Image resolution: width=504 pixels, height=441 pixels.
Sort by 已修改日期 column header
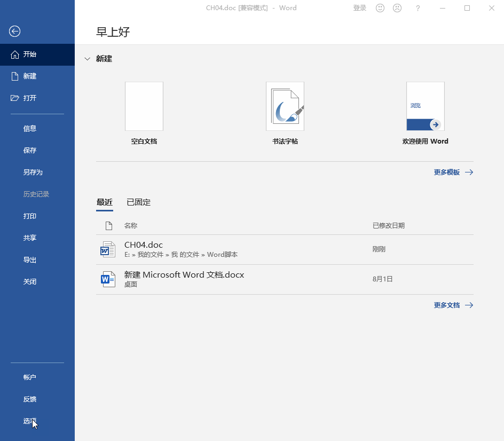pos(388,226)
